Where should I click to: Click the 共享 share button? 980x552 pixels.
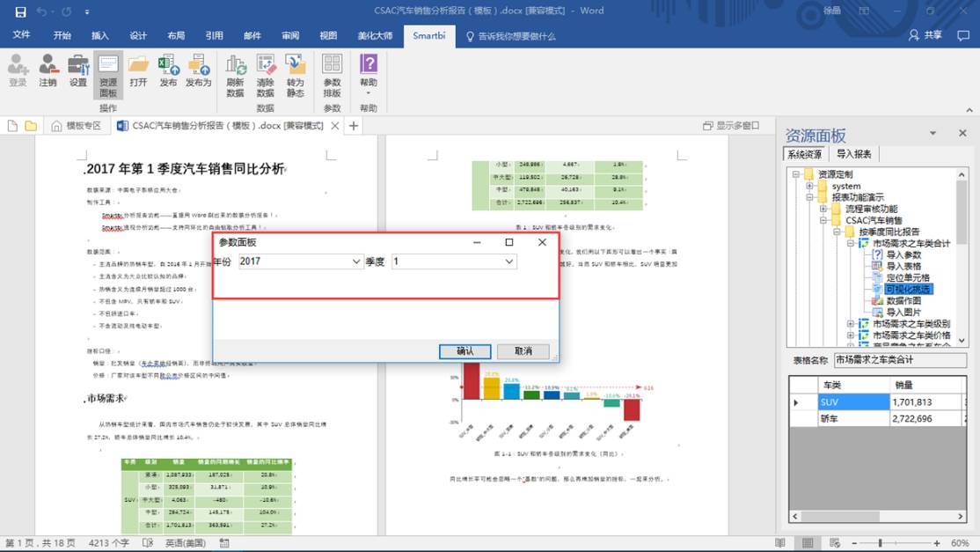click(x=925, y=35)
